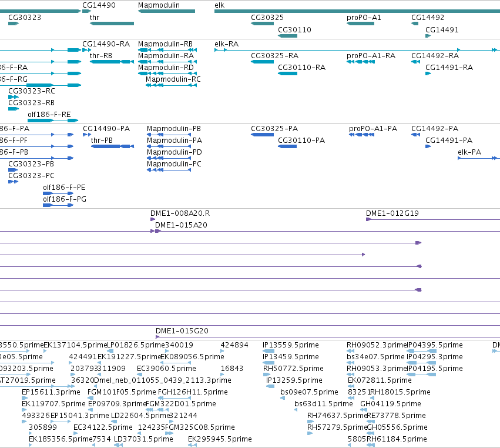This screenshot has width=500, height=448.
Task: Select EST label GH04119.5prime
Action: click(x=391, y=404)
